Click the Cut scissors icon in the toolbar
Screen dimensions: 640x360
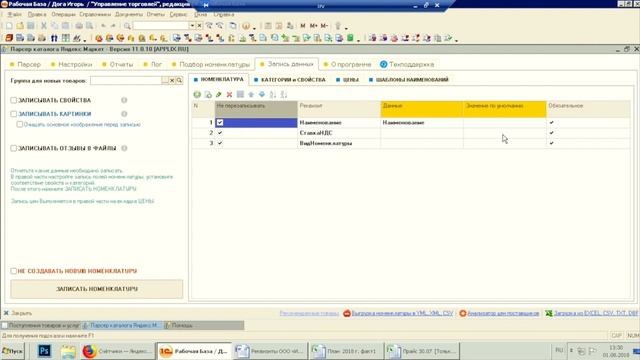click(44, 26)
